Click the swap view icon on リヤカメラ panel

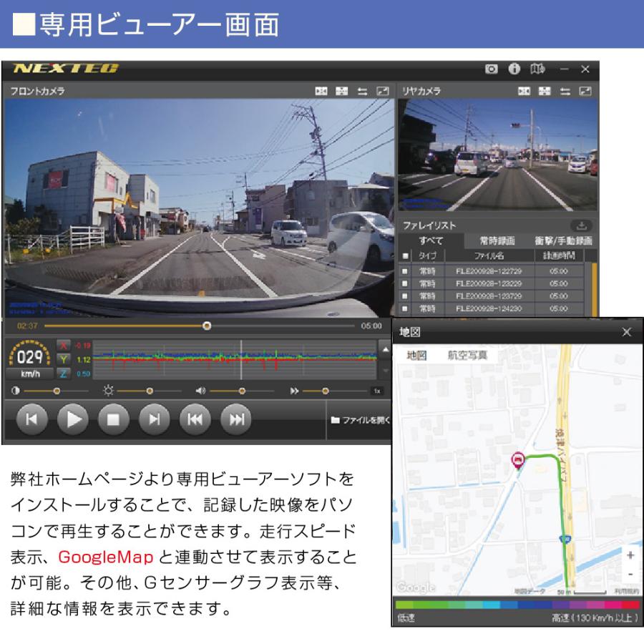click(565, 92)
